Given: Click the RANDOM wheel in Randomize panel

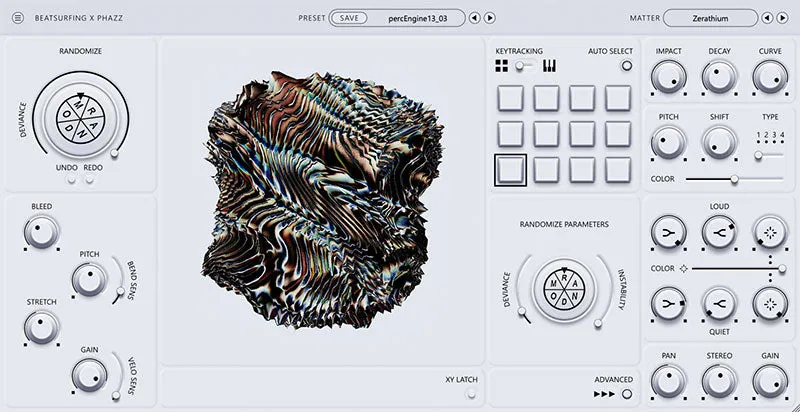Looking at the screenshot, I should tap(81, 119).
